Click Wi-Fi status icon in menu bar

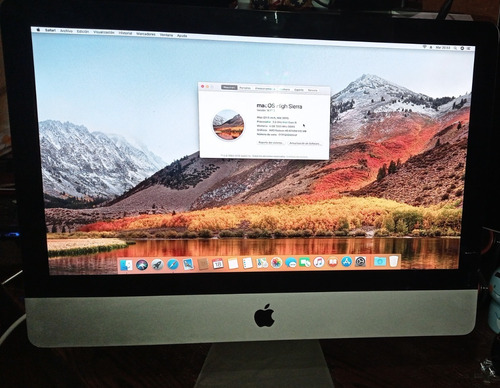click(x=425, y=47)
